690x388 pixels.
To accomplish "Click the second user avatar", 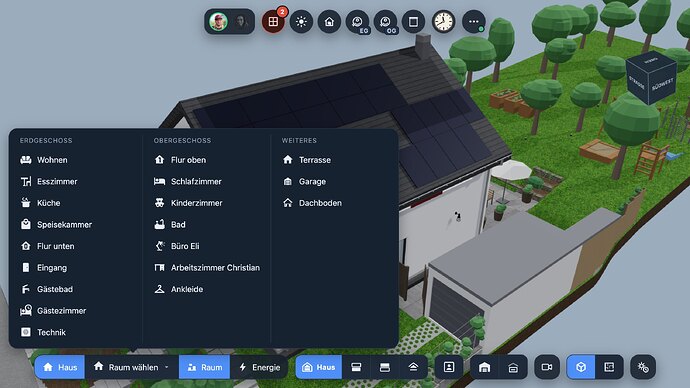I will coord(241,22).
